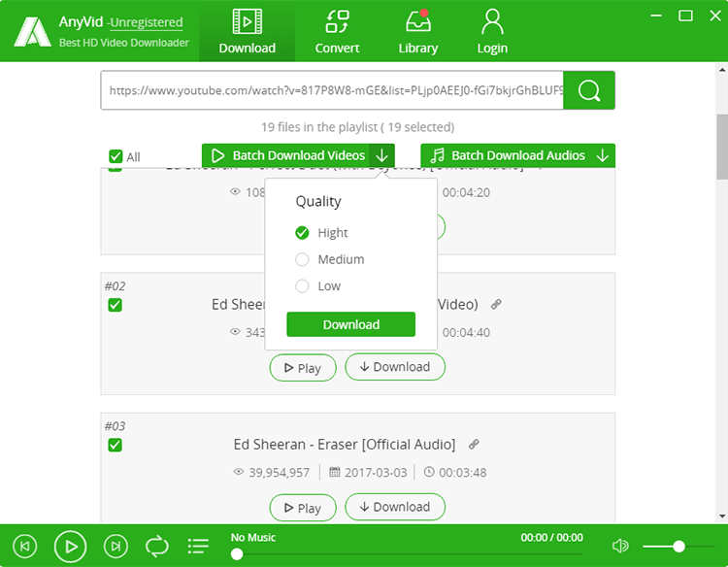The image size is (728, 567).
Task: Click the 39,954,957 view count
Action: [x=279, y=472]
